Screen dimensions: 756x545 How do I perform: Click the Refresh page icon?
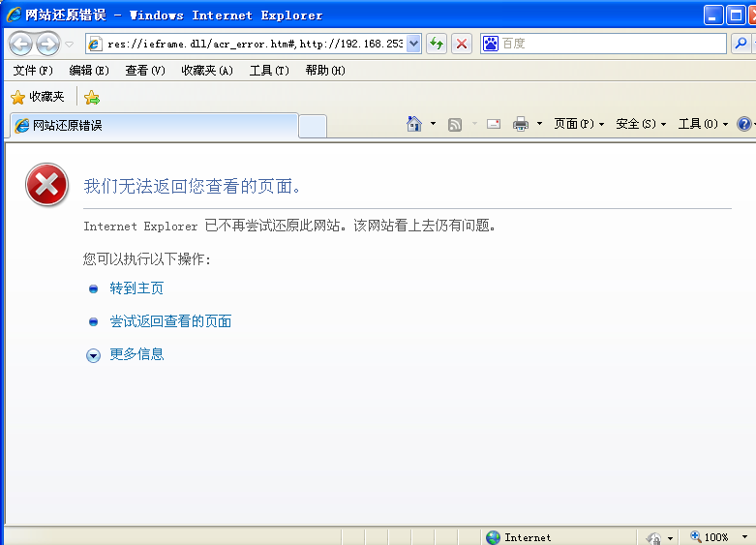pyautogui.click(x=437, y=44)
